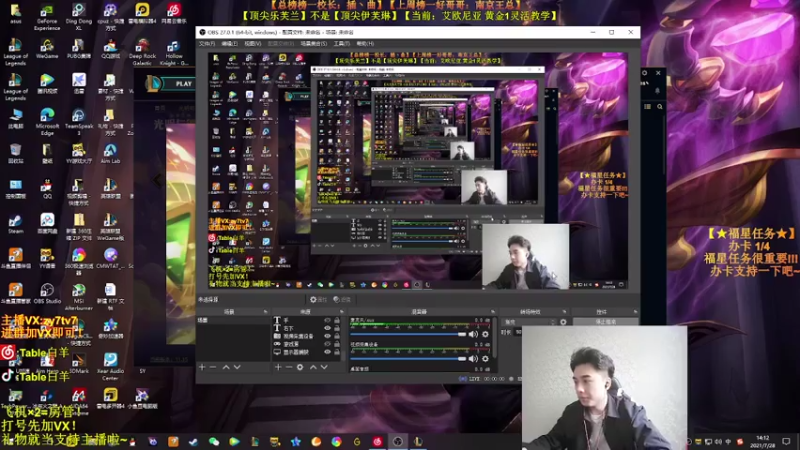Open the transition properties gear icon

(563, 322)
